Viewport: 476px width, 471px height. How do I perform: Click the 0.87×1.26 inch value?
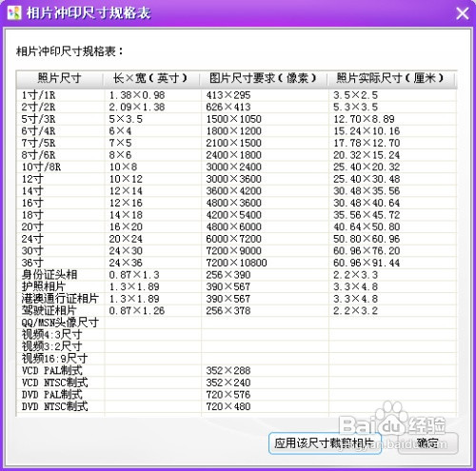coord(137,310)
